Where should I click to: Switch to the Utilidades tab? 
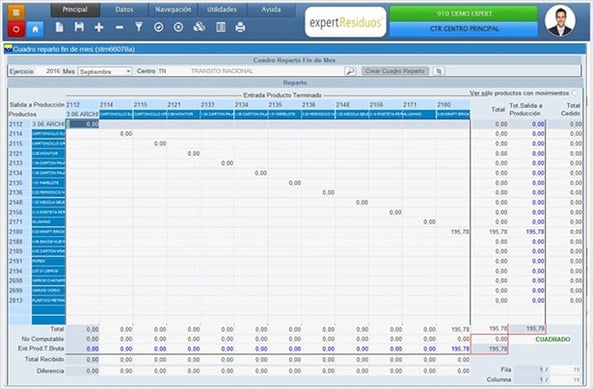click(222, 9)
